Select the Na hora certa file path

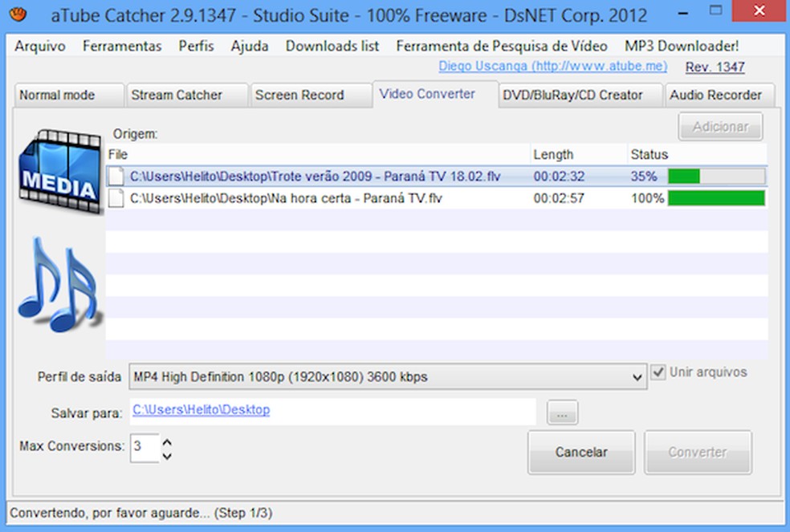[x=286, y=198]
